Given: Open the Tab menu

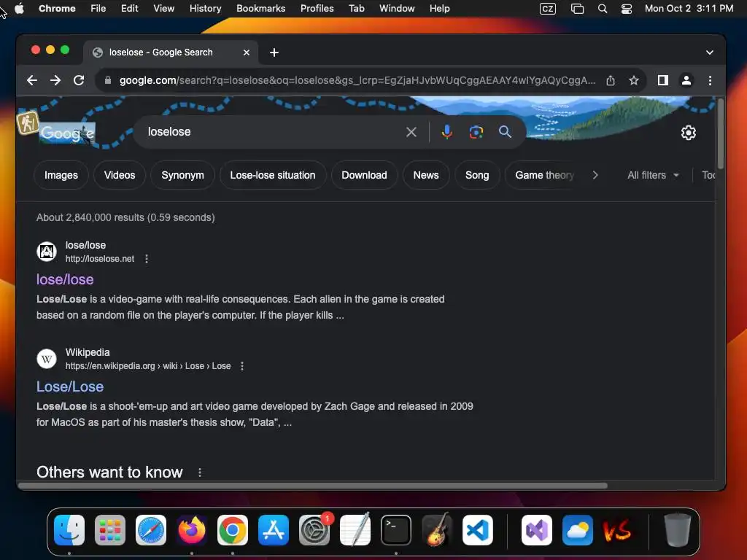Looking at the screenshot, I should (x=356, y=9).
